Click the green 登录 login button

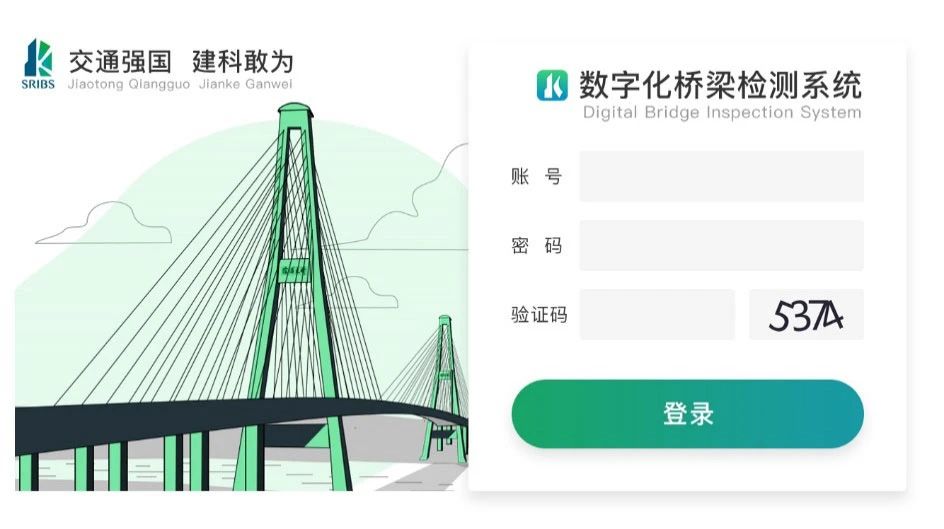point(688,414)
